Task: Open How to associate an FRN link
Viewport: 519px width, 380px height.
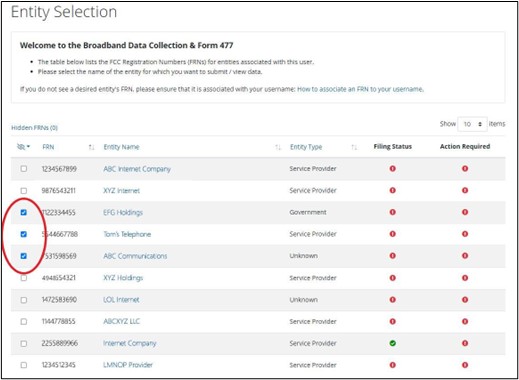Action: click(360, 89)
